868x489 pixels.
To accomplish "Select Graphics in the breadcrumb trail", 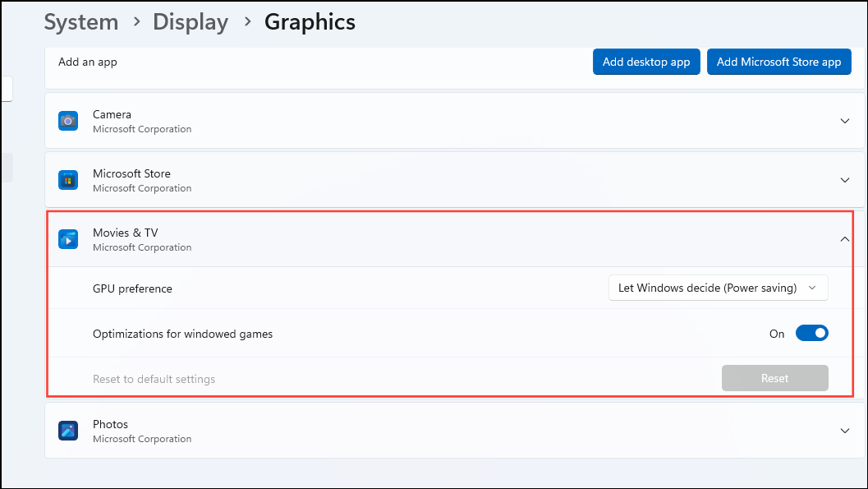I will 310,21.
